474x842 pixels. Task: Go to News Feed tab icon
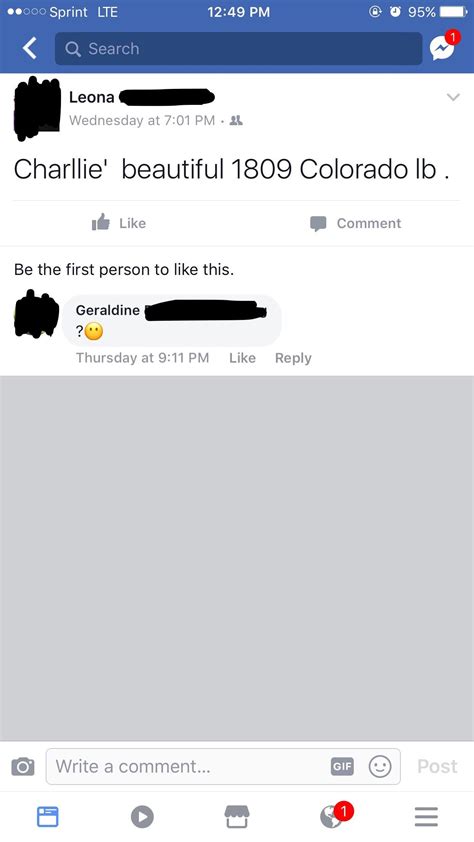[x=48, y=816]
